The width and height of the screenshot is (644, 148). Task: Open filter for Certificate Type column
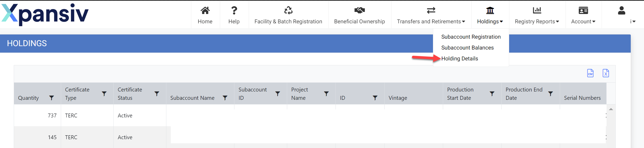[104, 94]
